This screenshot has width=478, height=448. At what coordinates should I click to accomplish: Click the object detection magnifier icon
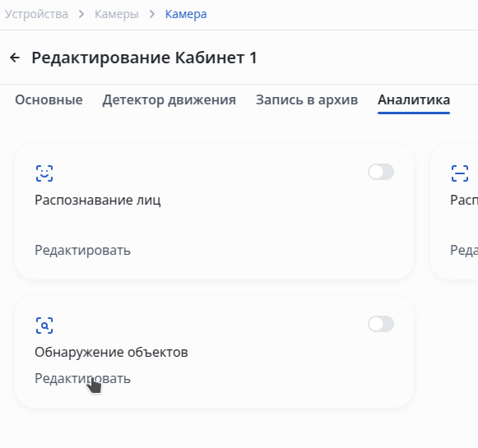click(44, 326)
